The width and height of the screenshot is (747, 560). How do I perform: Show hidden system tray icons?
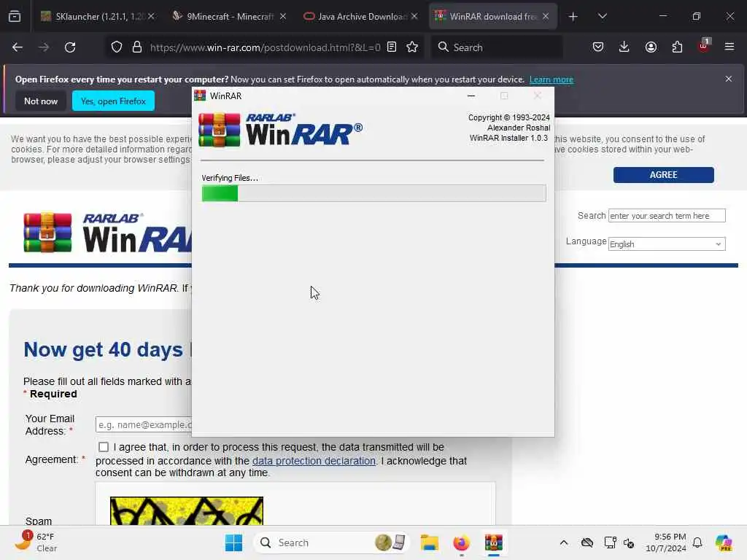pyautogui.click(x=564, y=542)
